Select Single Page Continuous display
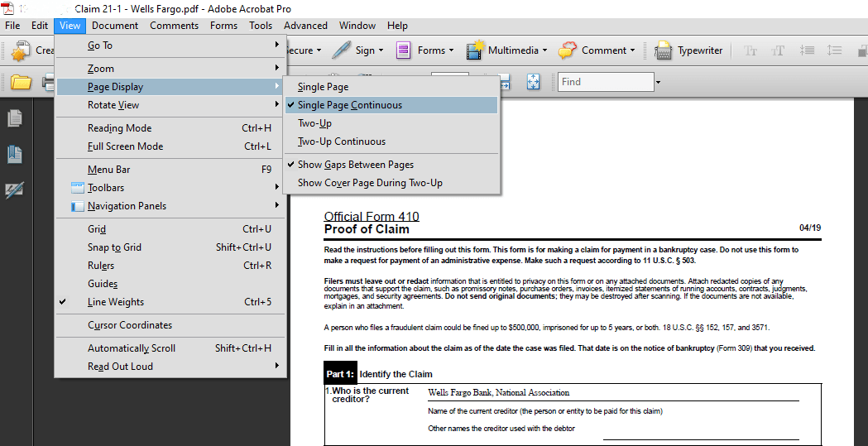 point(391,105)
